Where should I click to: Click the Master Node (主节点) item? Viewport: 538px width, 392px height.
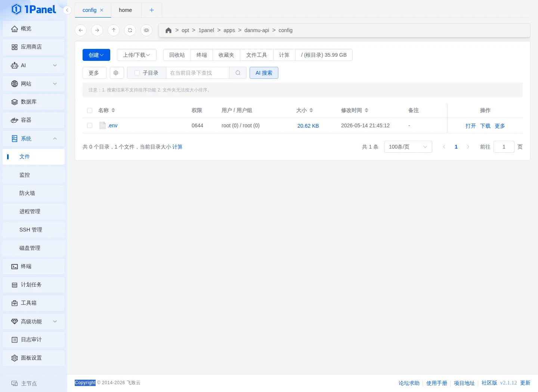click(24, 383)
